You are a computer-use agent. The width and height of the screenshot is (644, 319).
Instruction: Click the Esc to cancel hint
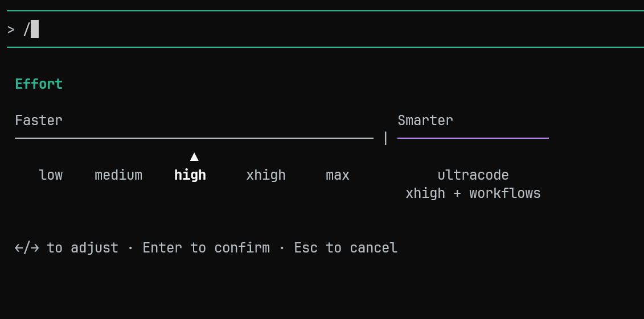point(346,248)
